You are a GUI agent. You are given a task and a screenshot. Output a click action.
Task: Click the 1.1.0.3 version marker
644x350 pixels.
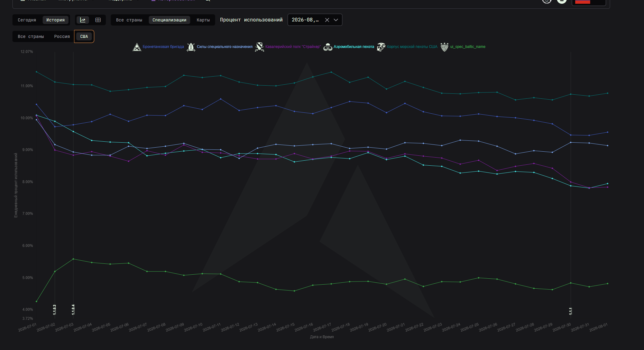coord(55,310)
